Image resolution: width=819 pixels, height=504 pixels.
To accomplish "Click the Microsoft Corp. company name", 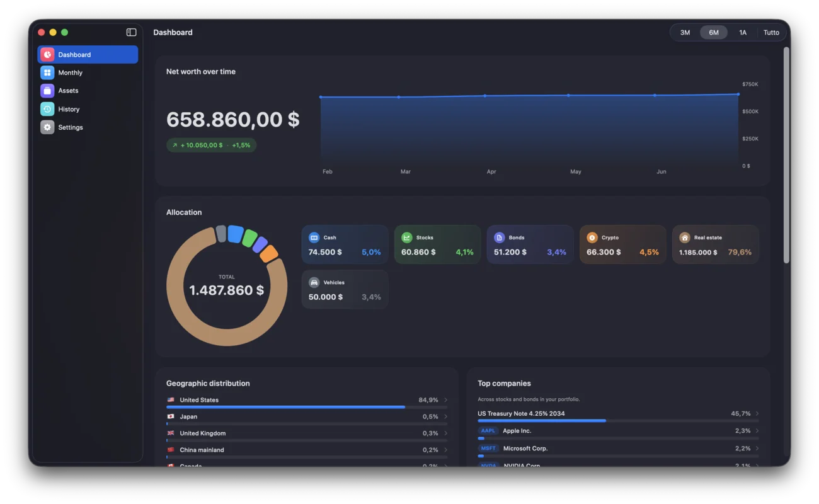I will click(525, 449).
